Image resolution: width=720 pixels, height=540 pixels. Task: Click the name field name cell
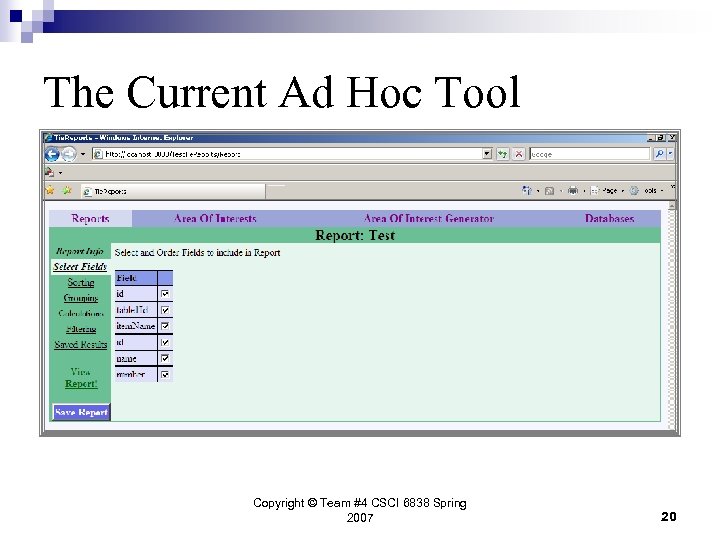pos(136,358)
